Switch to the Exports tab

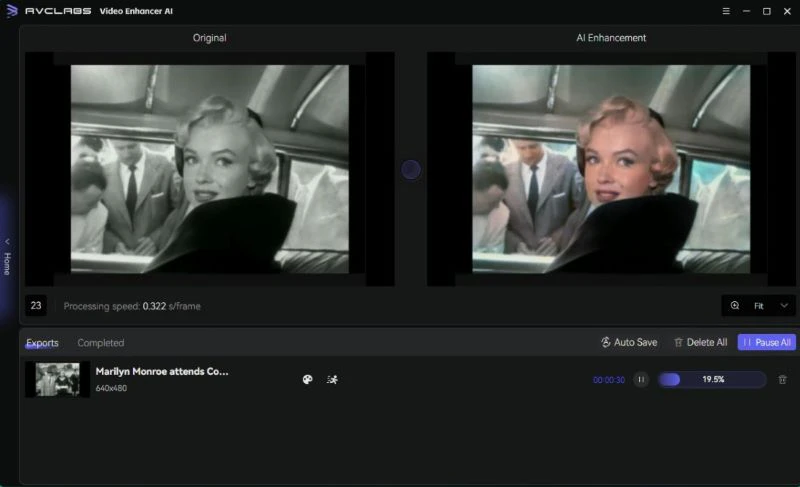[x=42, y=343]
